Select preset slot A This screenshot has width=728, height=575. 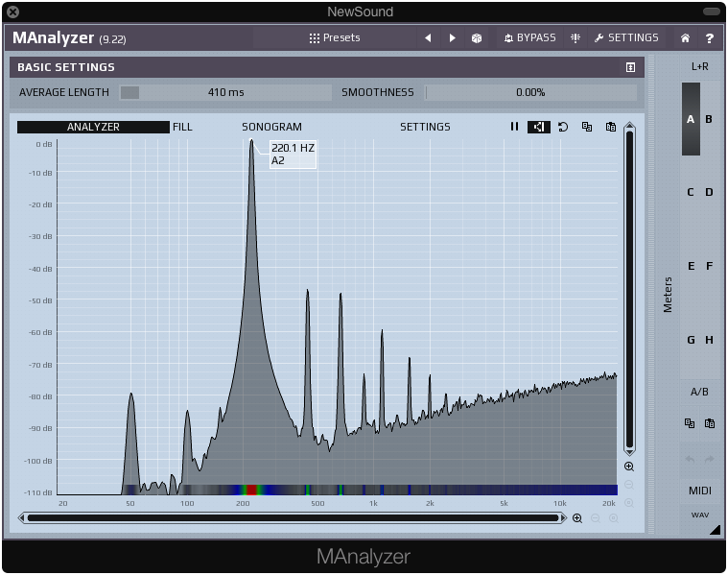pos(691,119)
